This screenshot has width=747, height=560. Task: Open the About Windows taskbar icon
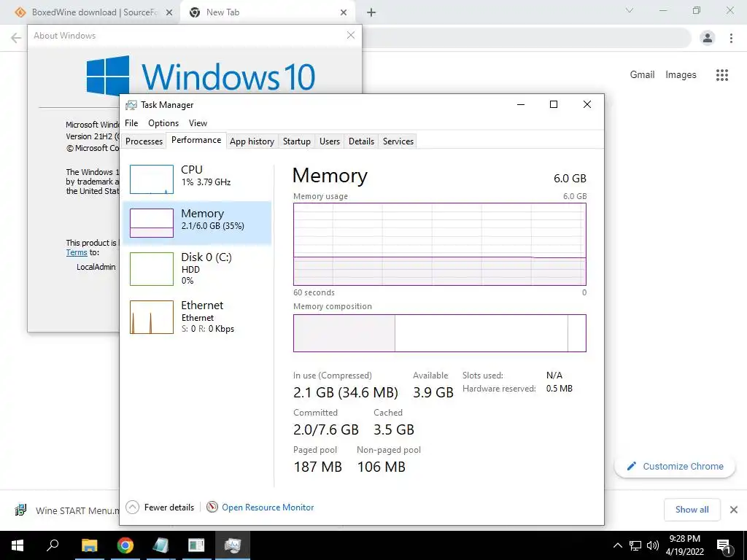tap(196, 545)
